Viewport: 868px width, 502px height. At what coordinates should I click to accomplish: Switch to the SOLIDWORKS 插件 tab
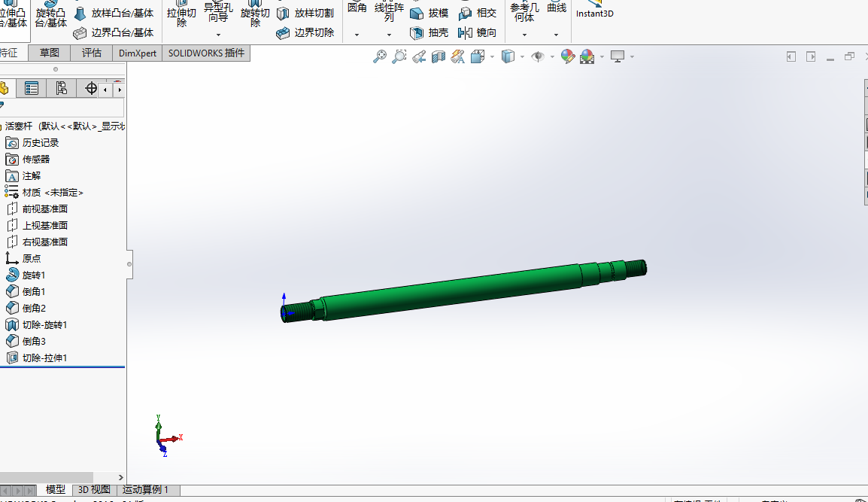(x=206, y=53)
